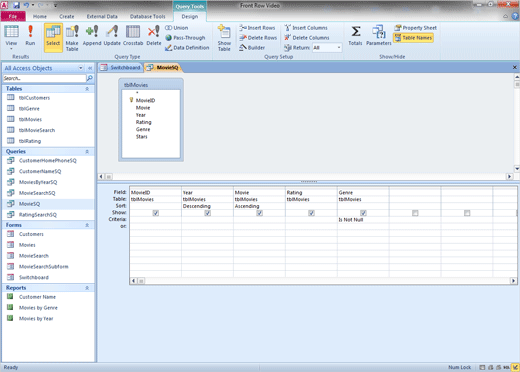
Task: Collapse the navigation pane shutter bar
Action: click(90, 68)
